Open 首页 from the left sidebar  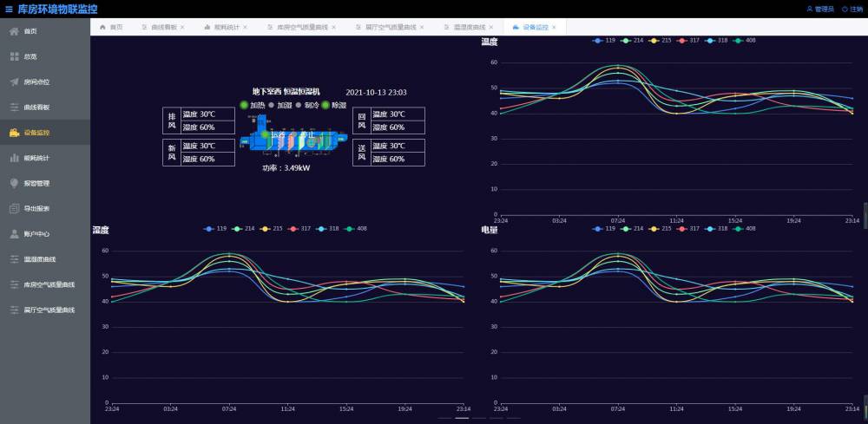30,31
